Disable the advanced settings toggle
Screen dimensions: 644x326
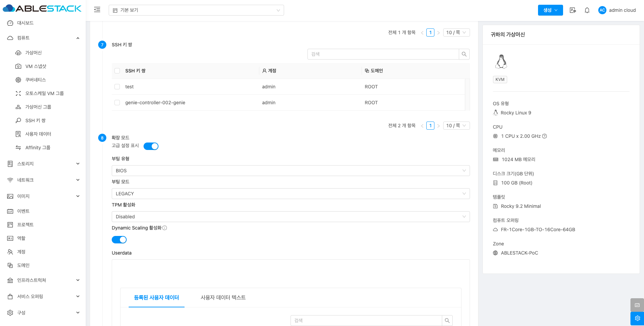pyautogui.click(x=151, y=146)
